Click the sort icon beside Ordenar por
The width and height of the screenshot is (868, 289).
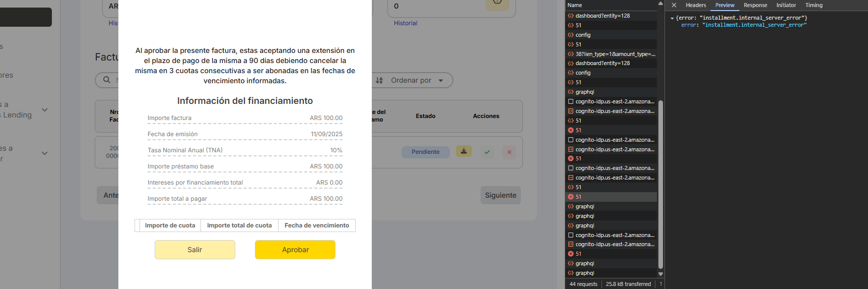[379, 80]
